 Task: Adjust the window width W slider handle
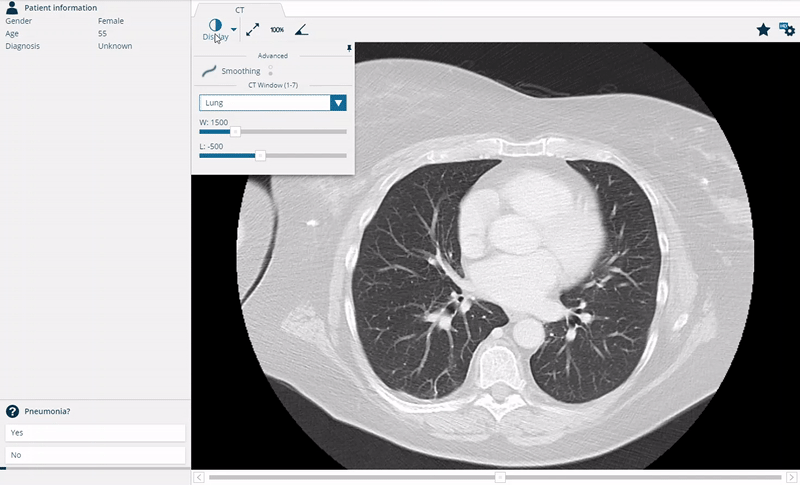(x=235, y=132)
